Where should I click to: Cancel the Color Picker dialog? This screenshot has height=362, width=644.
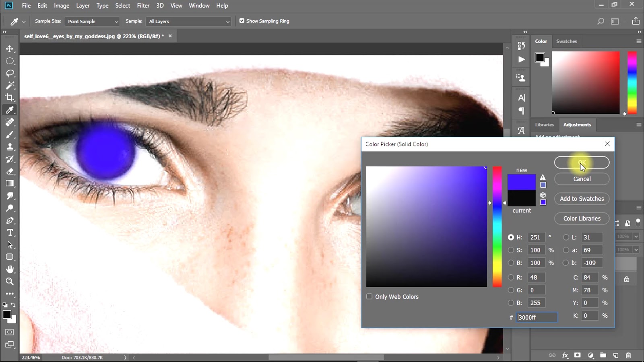(582, 179)
